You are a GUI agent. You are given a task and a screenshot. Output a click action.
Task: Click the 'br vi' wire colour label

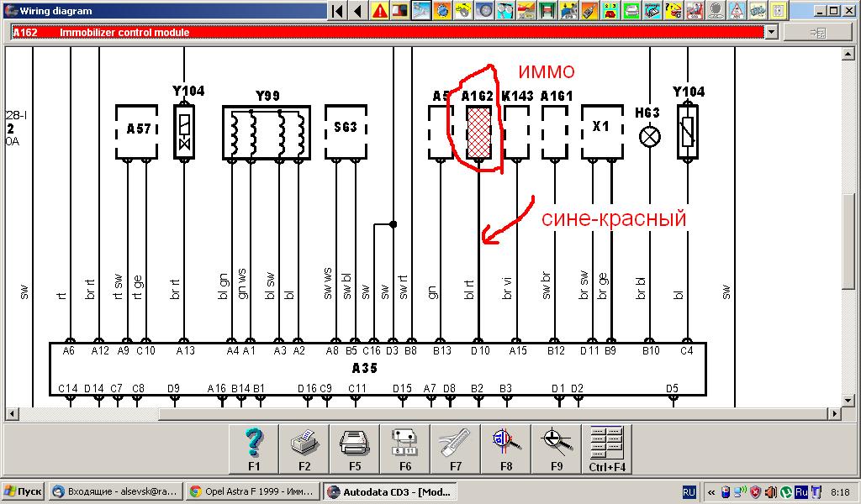507,288
